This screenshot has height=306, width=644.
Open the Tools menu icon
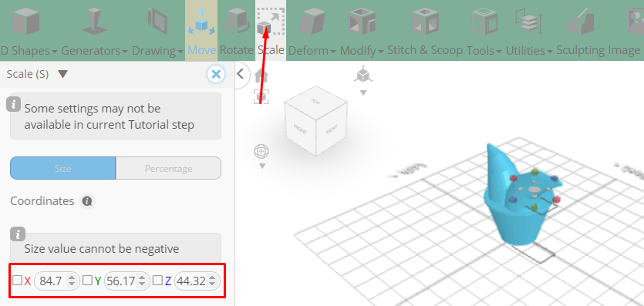click(x=484, y=22)
